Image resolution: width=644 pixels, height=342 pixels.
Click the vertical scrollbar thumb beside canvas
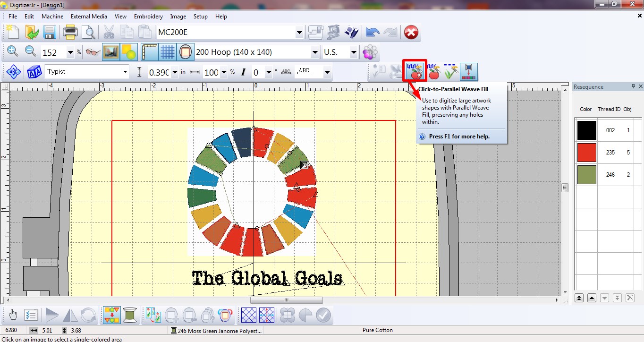(565, 188)
